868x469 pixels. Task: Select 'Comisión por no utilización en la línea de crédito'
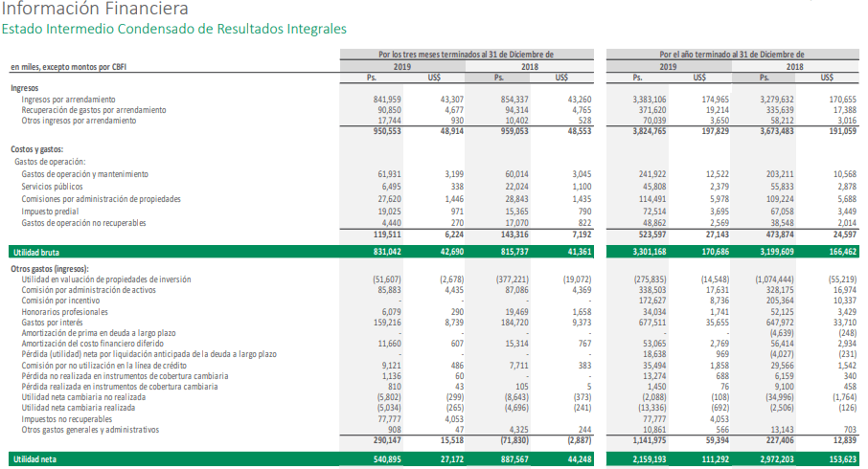104,366
